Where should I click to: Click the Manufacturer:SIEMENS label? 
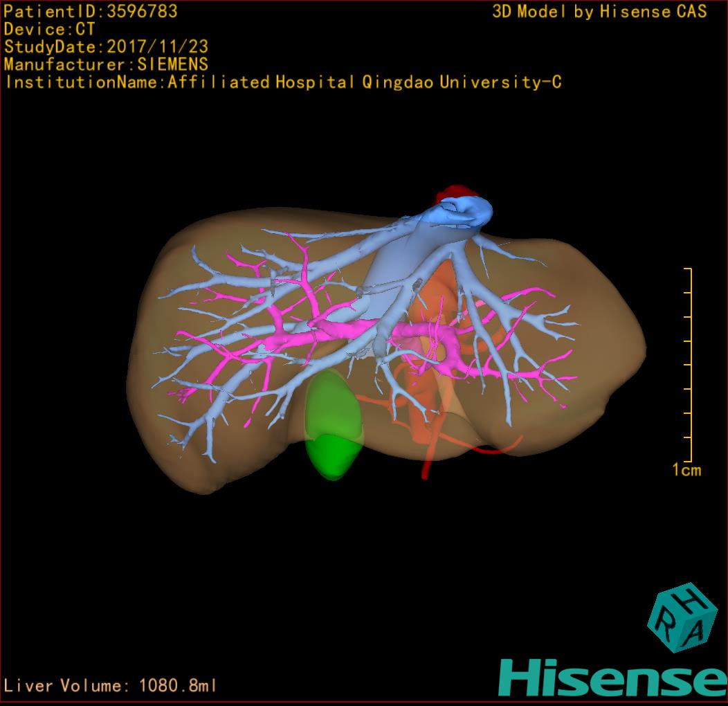106,64
